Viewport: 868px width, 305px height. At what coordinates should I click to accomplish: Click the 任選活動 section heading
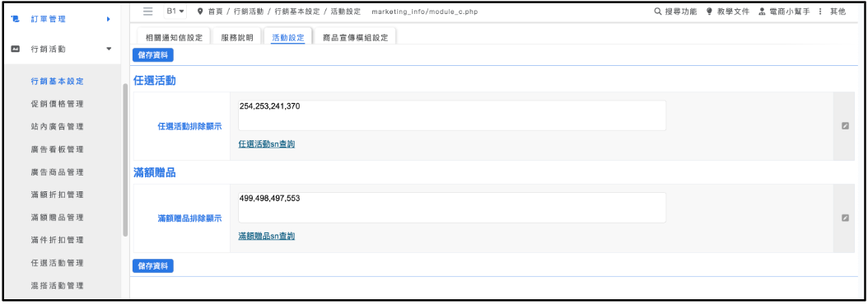[155, 81]
